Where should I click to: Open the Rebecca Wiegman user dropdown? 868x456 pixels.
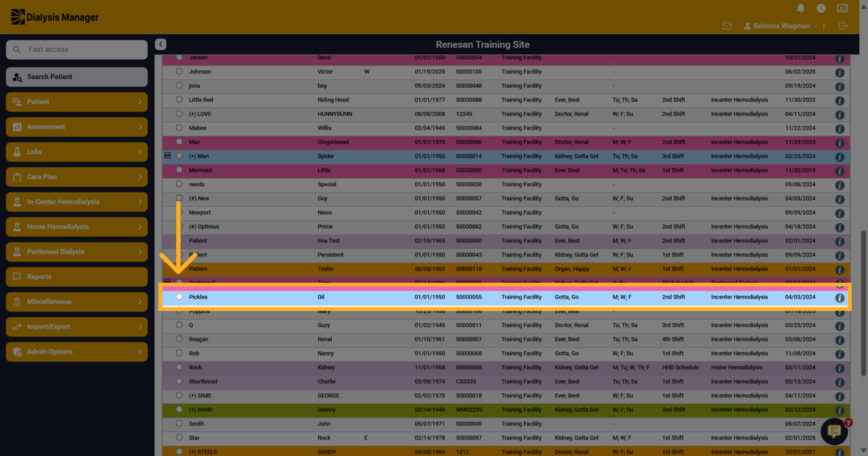(x=781, y=26)
